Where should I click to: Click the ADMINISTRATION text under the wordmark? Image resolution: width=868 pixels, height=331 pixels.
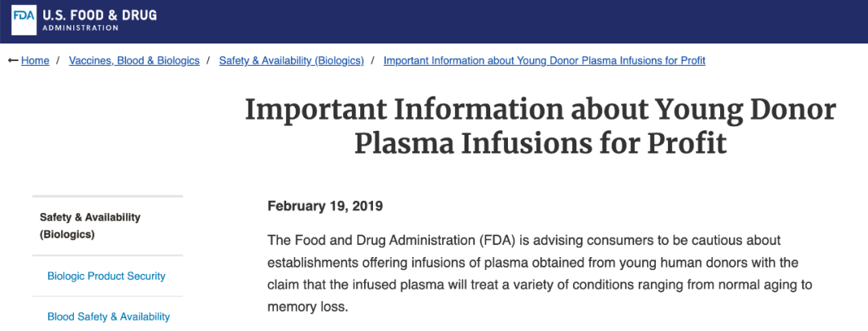click(80, 27)
